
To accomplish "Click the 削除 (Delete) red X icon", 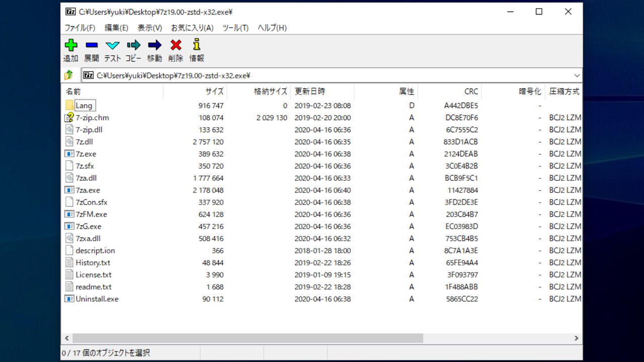I will [176, 45].
